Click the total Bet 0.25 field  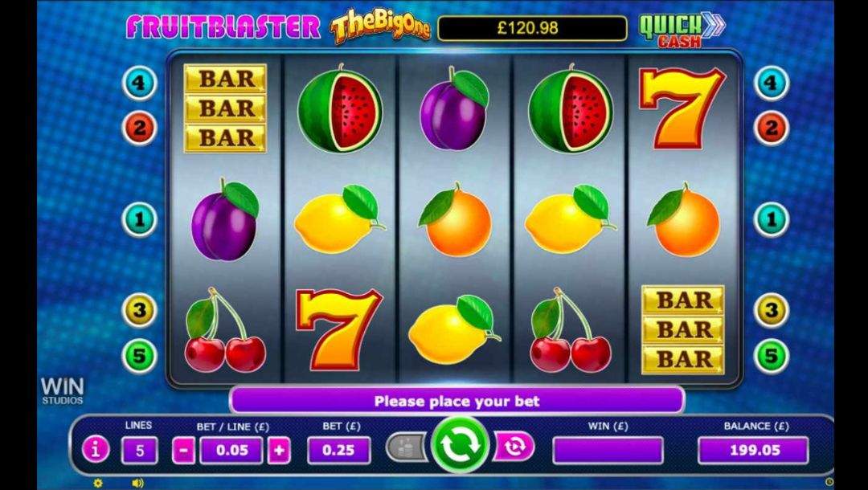pyautogui.click(x=339, y=451)
